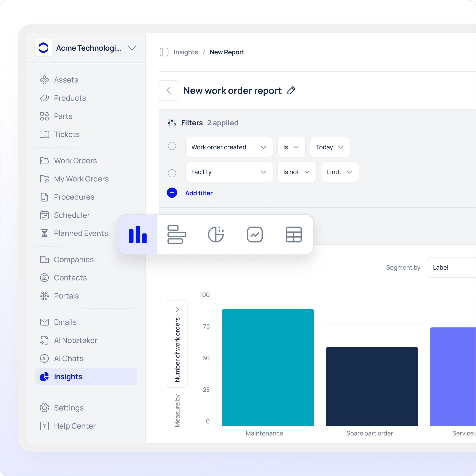The image size is (476, 476).
Task: Select the line chart icon
Action: pyautogui.click(x=255, y=234)
